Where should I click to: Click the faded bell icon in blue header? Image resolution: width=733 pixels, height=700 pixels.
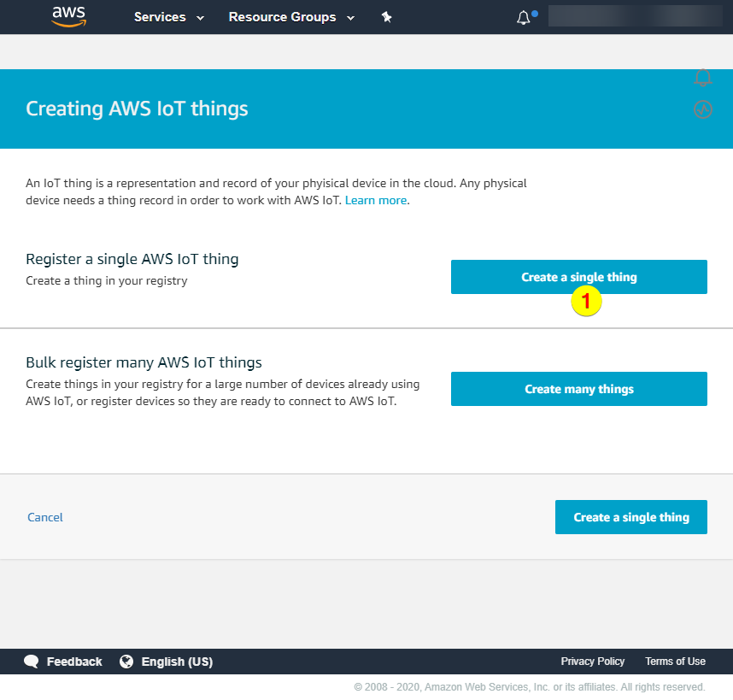[703, 78]
